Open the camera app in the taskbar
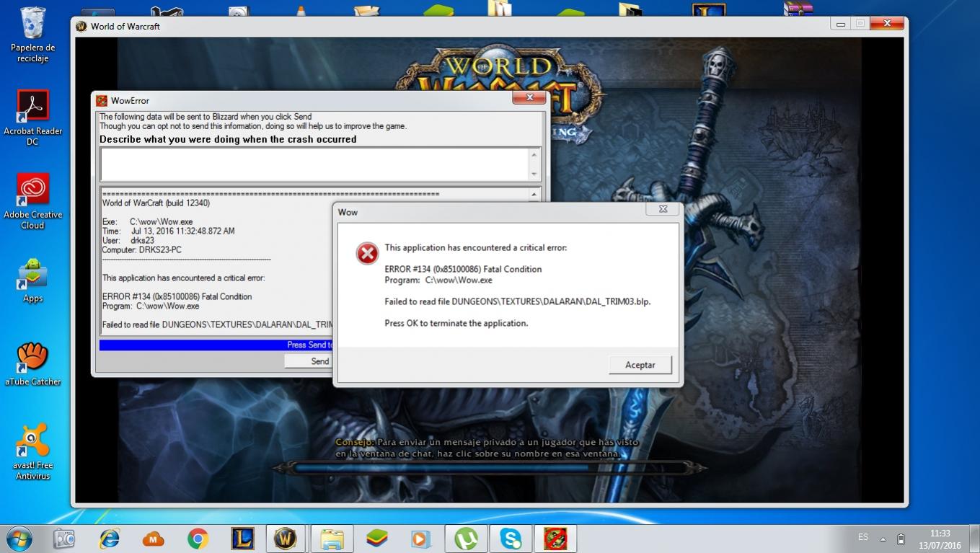 tap(64, 539)
